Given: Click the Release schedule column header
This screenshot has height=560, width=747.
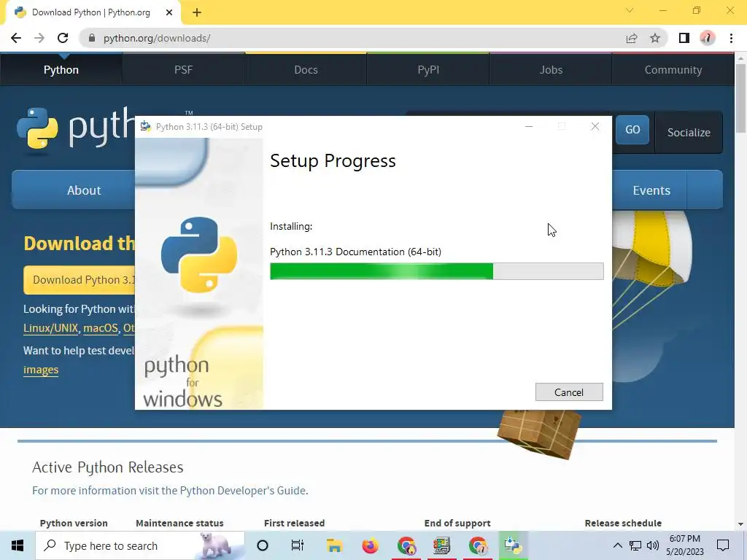Looking at the screenshot, I should 623,523.
